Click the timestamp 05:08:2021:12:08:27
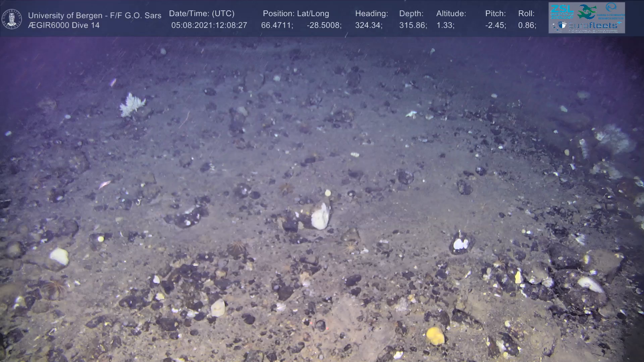644x362 pixels. point(209,25)
